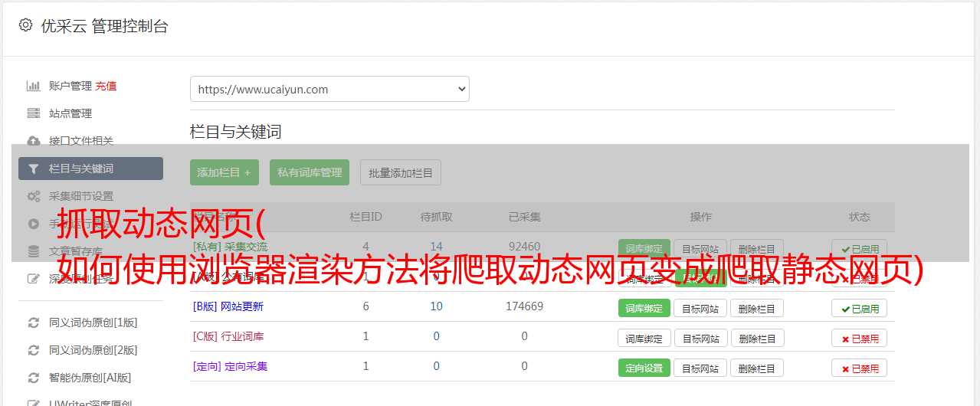Open 私有词库管理
980x406 pixels.
(310, 172)
